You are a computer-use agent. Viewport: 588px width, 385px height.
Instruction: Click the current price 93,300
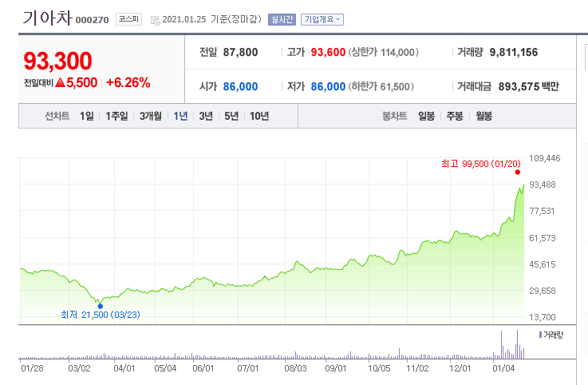57,61
